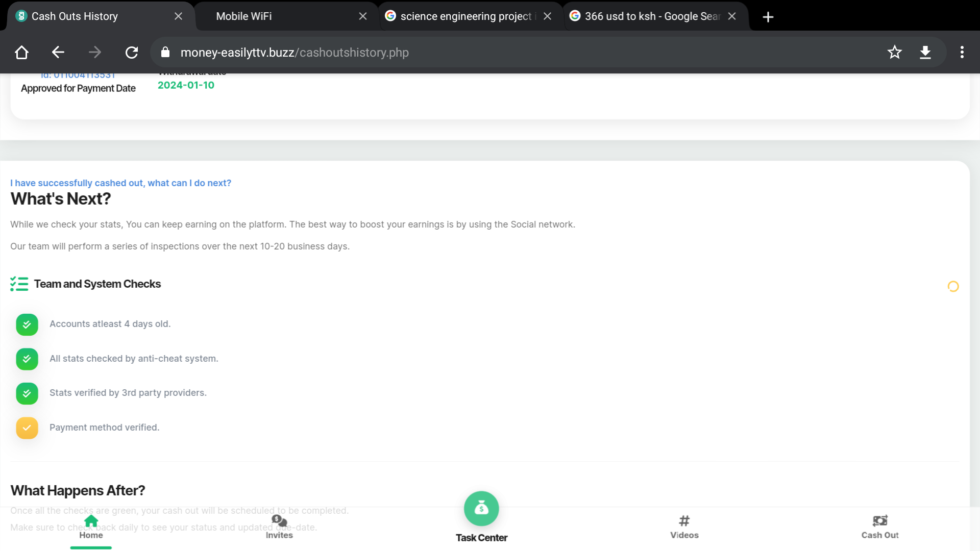
Task: Bookmark page with the star icon
Action: pos(894,52)
